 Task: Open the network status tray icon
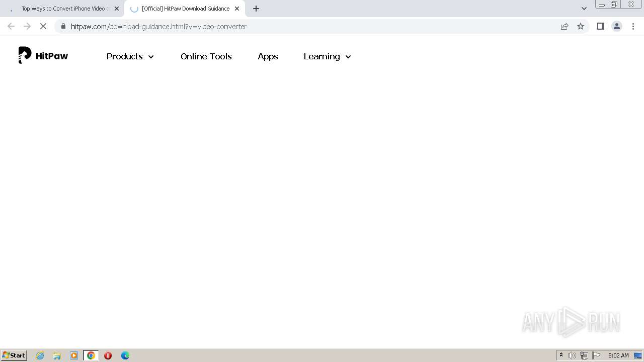pyautogui.click(x=584, y=355)
